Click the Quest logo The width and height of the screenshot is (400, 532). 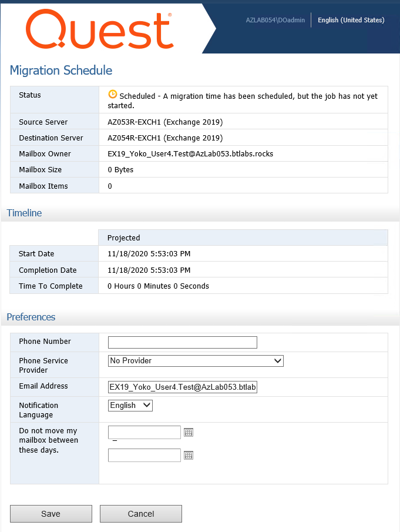click(99, 29)
